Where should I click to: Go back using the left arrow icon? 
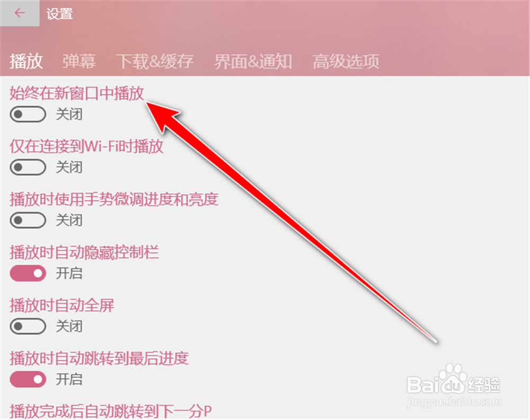coord(20,13)
